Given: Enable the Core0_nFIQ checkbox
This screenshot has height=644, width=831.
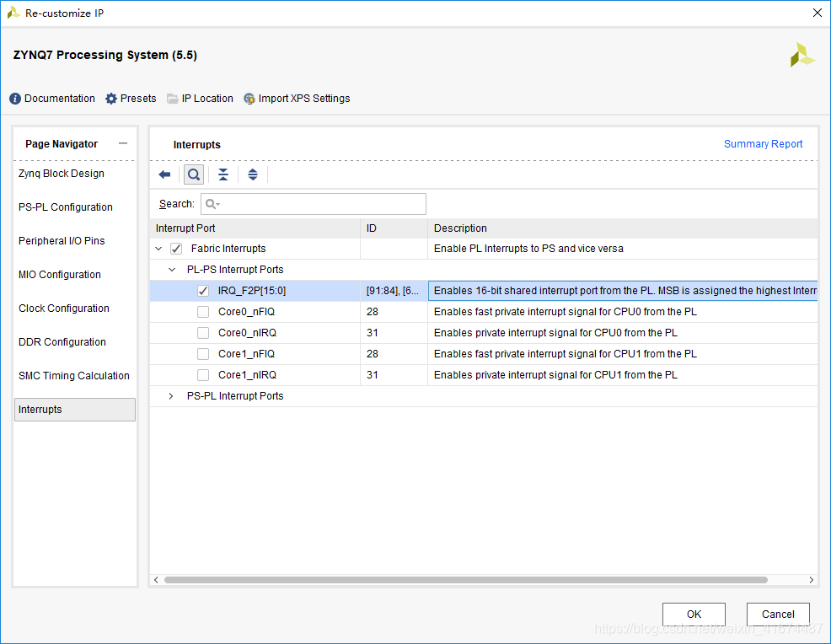Looking at the screenshot, I should (203, 312).
